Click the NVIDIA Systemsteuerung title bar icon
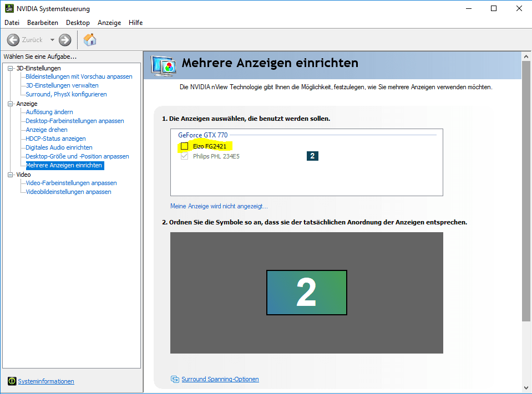 coord(9,8)
